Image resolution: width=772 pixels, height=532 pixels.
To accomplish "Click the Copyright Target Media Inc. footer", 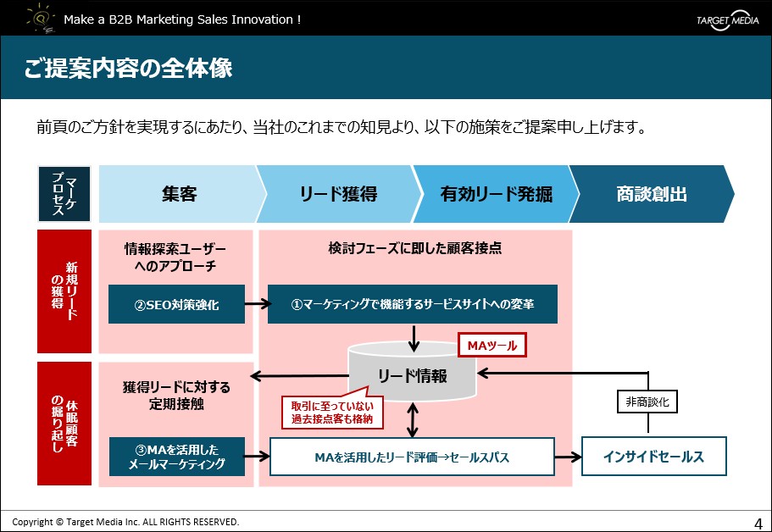I will [125, 522].
